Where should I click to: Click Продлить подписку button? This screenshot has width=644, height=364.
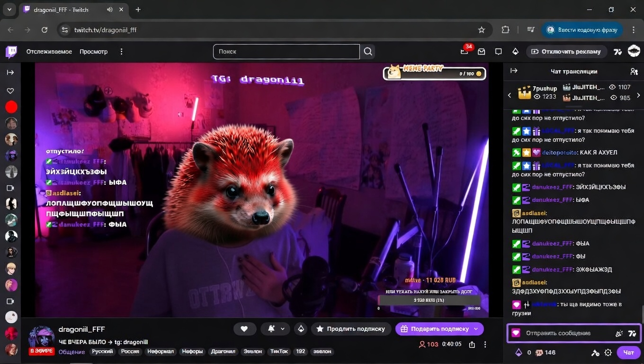click(351, 329)
